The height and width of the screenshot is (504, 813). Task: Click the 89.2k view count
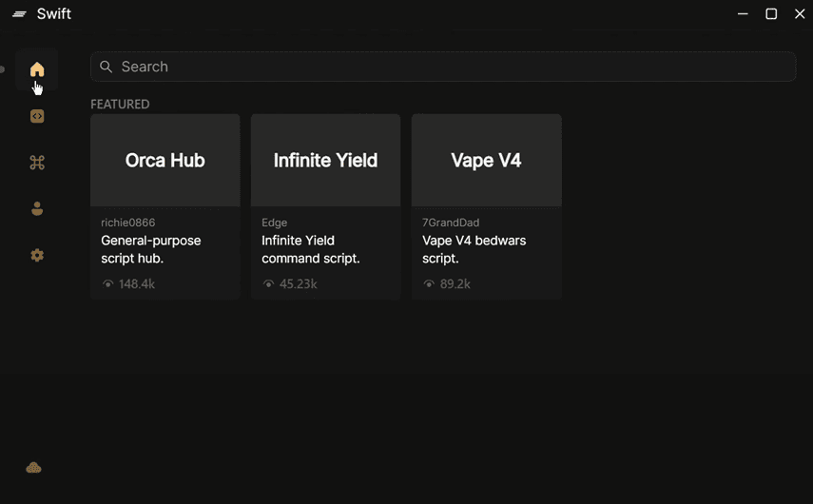(x=455, y=283)
